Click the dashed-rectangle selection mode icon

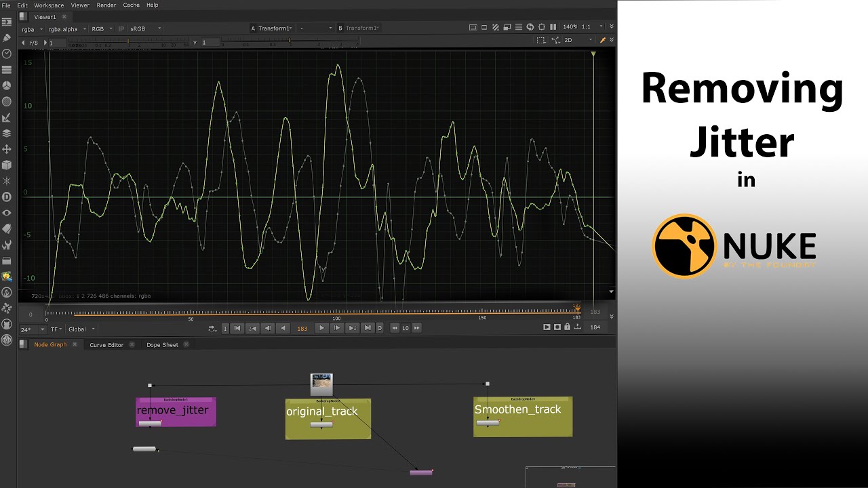pos(540,40)
